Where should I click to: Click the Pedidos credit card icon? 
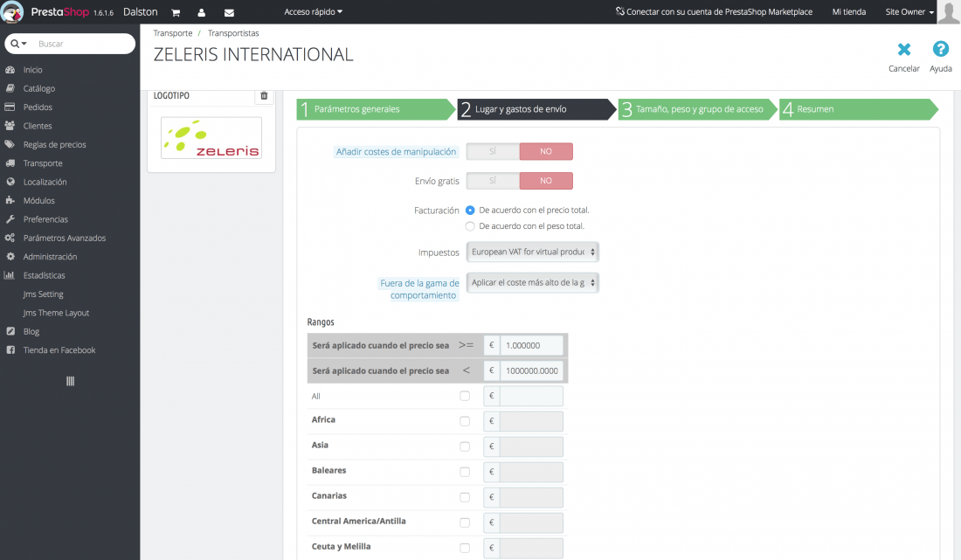coord(10,107)
